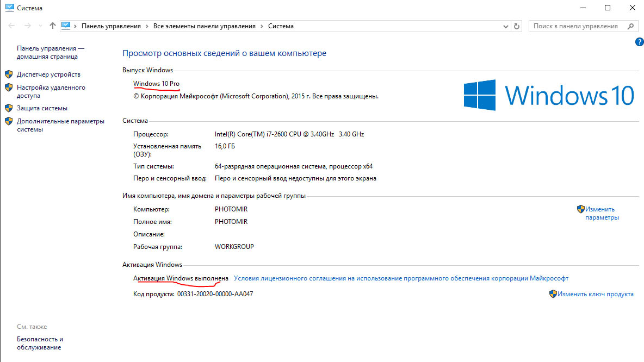Click the heading 'Просмотр основных сведений о вашем компьютере'

tap(224, 53)
